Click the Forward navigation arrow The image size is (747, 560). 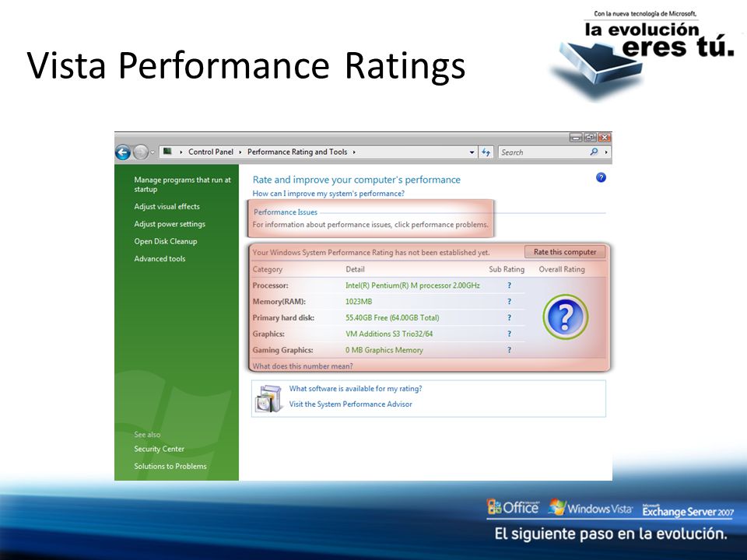click(141, 152)
